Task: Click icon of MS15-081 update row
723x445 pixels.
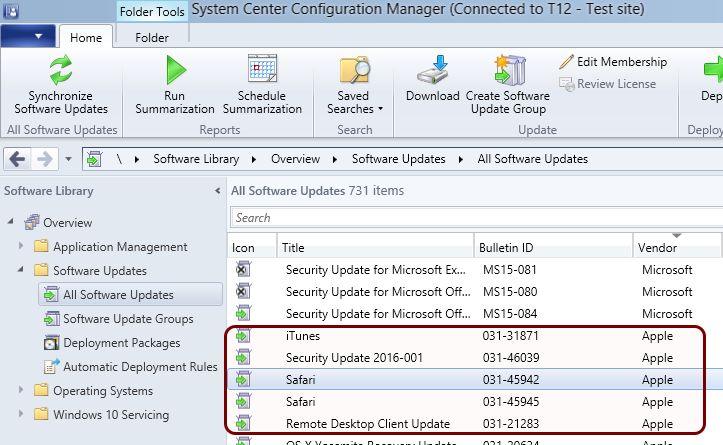Action: (x=243, y=269)
